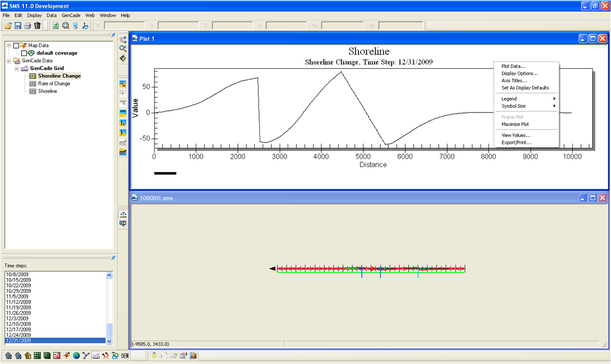Open the Display menu
Viewport: 611px width, 364px height.
click(34, 15)
